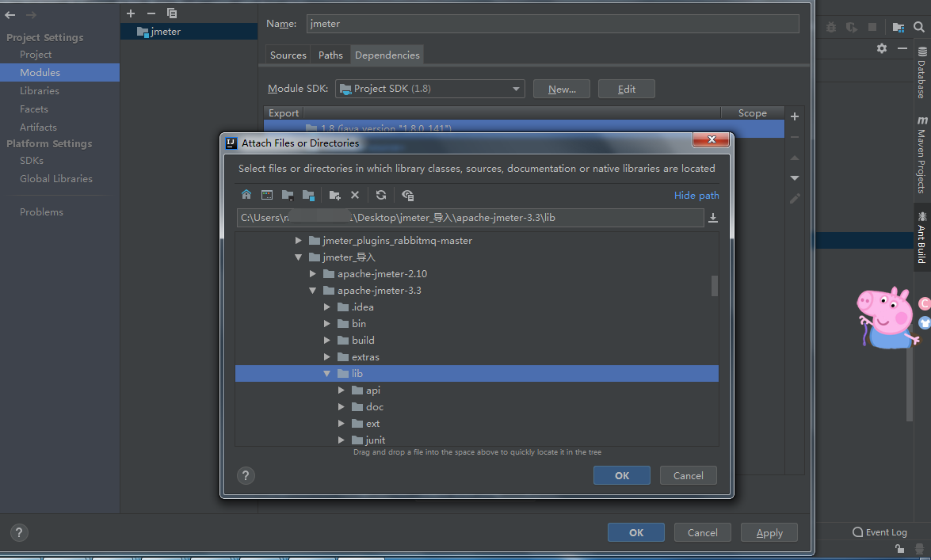Click the module Name field
This screenshot has width=931, height=560.
tap(553, 24)
